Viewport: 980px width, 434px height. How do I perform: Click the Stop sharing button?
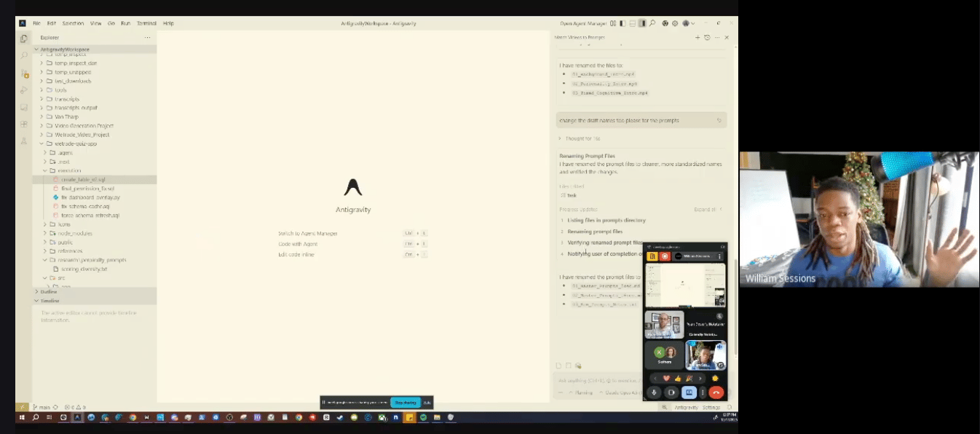[x=406, y=402]
